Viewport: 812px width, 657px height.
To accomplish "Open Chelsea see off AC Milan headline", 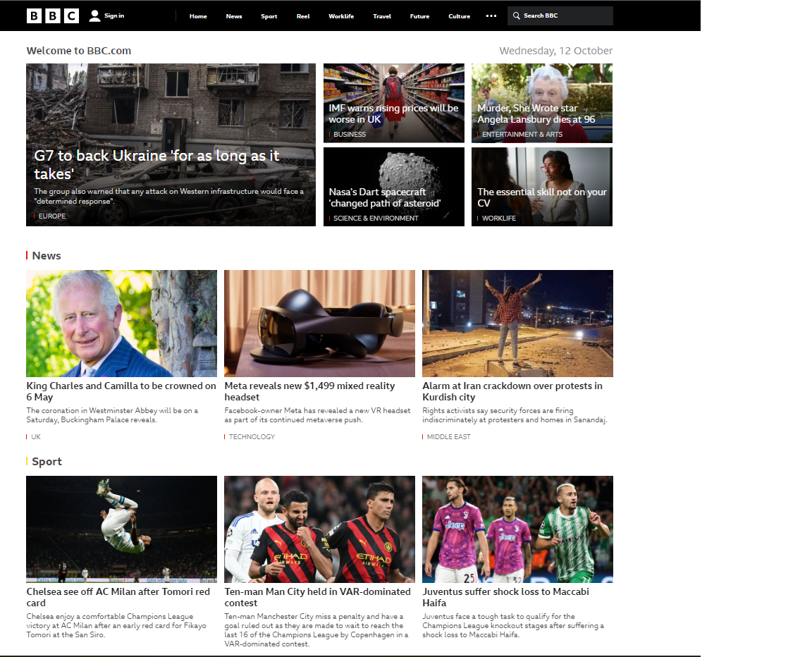I will point(118,597).
